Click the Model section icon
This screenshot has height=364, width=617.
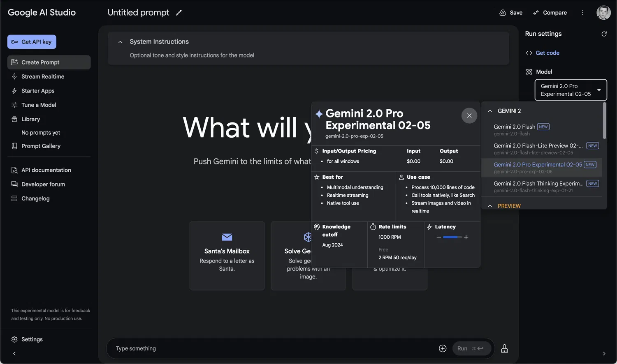[x=529, y=72]
